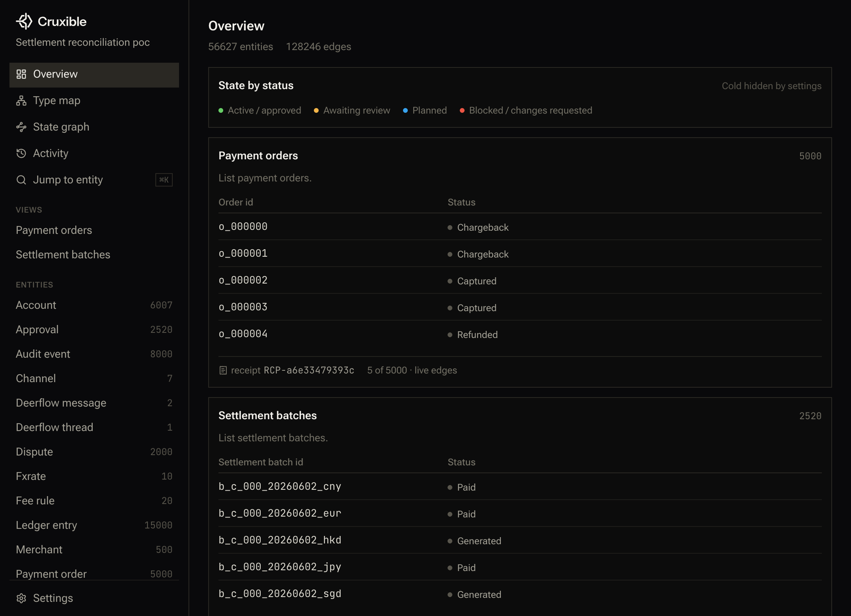Click the Jump to entity search icon
The width and height of the screenshot is (851, 616).
tap(21, 180)
